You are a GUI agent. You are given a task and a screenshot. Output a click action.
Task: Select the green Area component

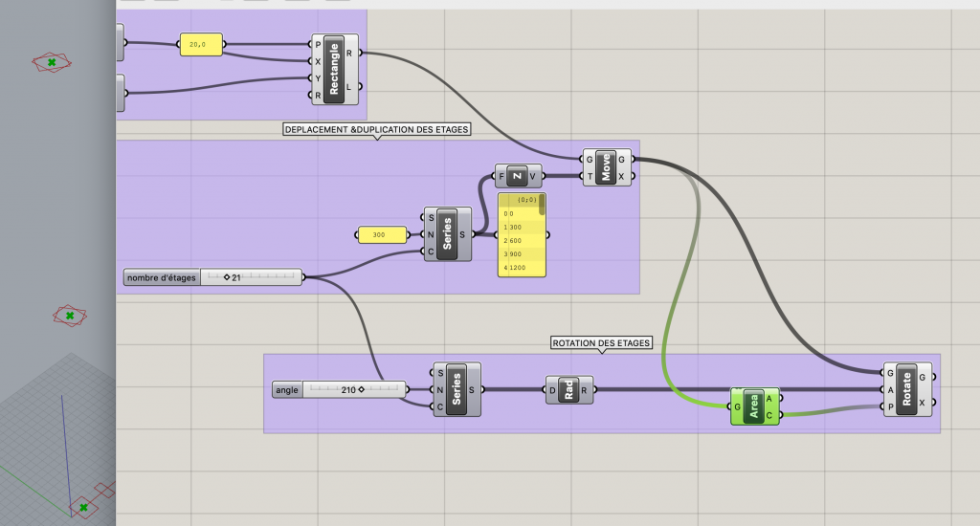click(x=754, y=406)
